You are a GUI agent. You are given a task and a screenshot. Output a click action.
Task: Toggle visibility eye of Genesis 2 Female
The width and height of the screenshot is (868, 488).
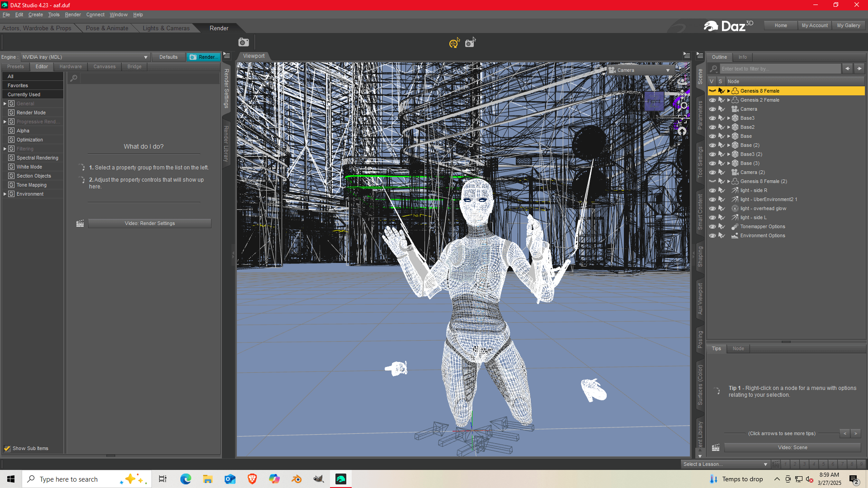tap(712, 100)
